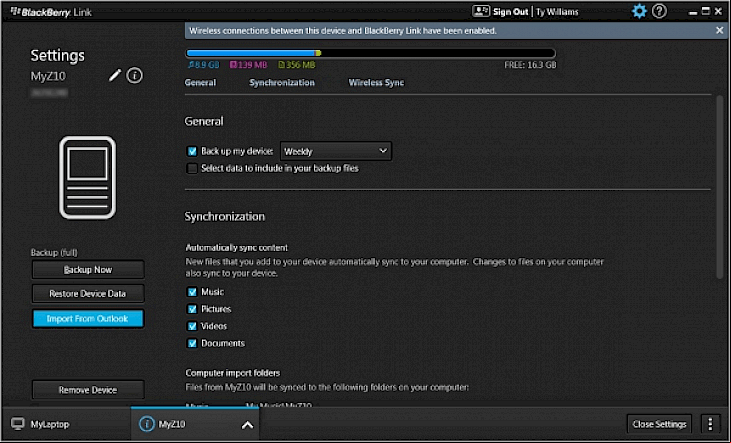Open device info icon next to MyZ10 name
The height and width of the screenshot is (443, 731).
135,75
